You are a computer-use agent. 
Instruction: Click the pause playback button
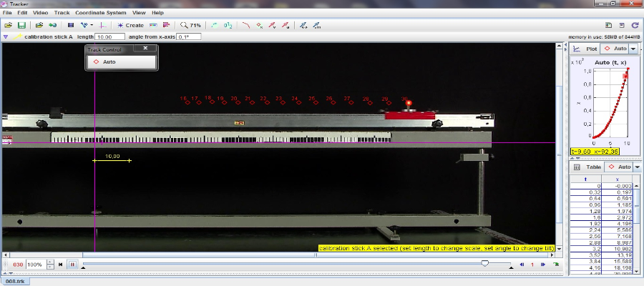(72, 265)
